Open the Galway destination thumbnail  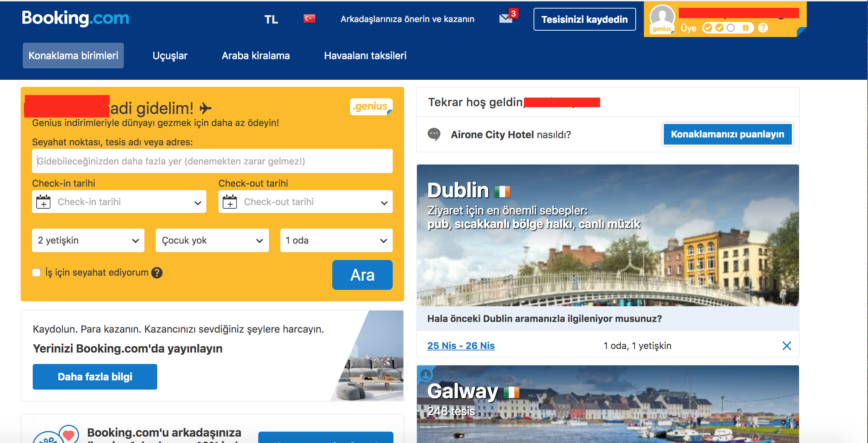tap(608, 404)
